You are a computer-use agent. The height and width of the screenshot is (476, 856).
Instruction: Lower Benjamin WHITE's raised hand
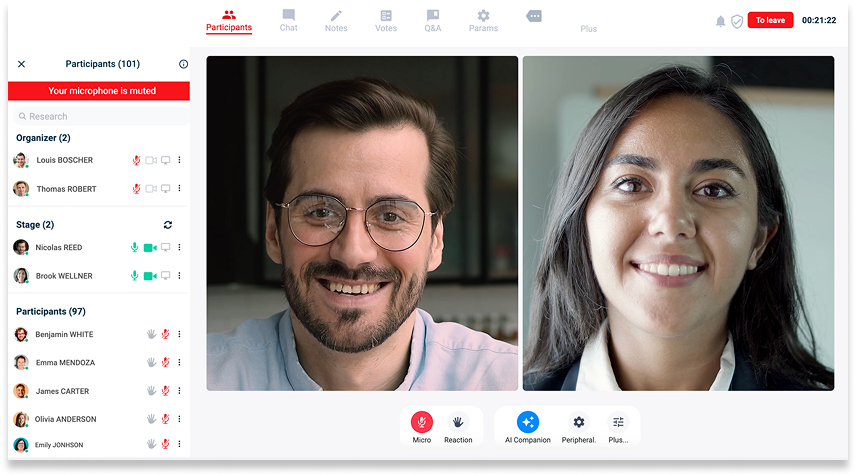152,334
